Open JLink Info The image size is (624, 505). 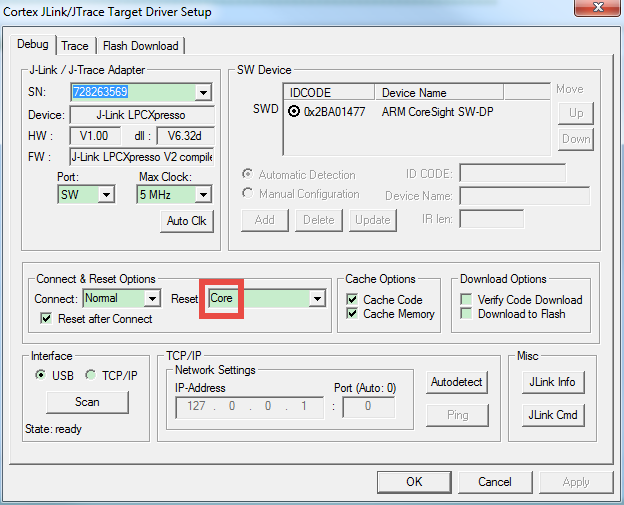(552, 382)
